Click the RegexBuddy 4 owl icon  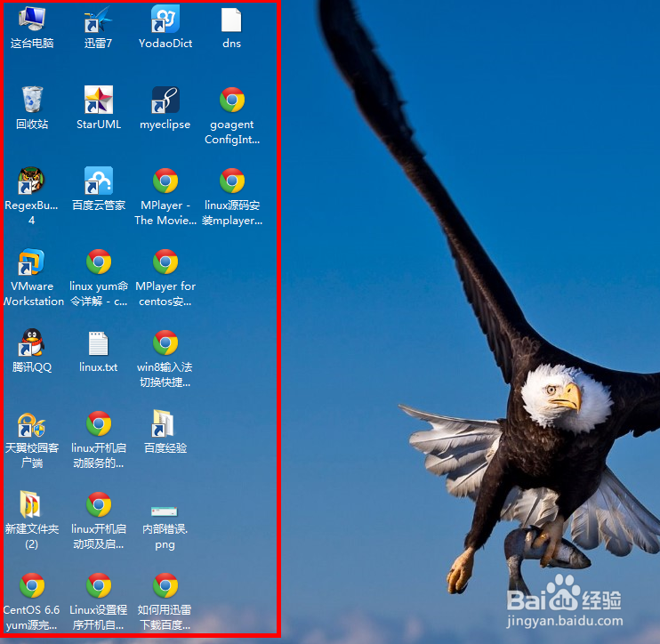[31, 181]
